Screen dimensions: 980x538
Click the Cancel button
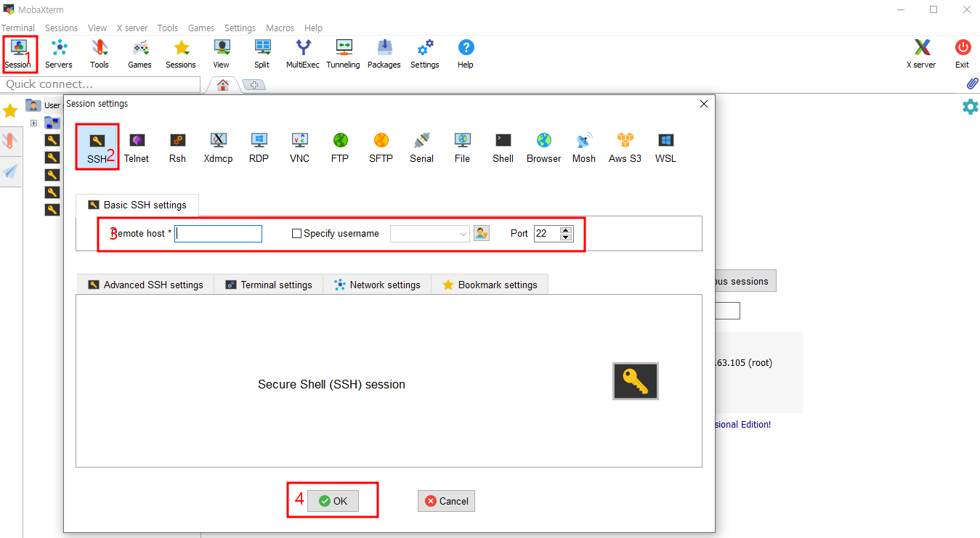(x=446, y=501)
